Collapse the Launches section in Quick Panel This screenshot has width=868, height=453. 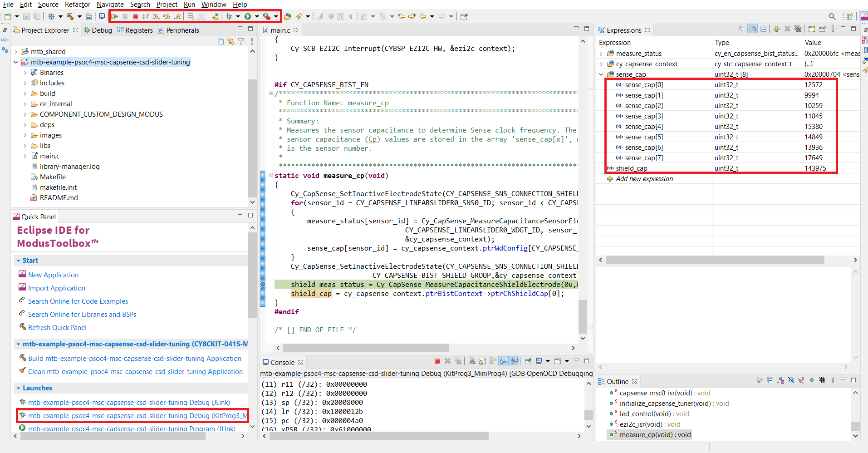click(19, 388)
